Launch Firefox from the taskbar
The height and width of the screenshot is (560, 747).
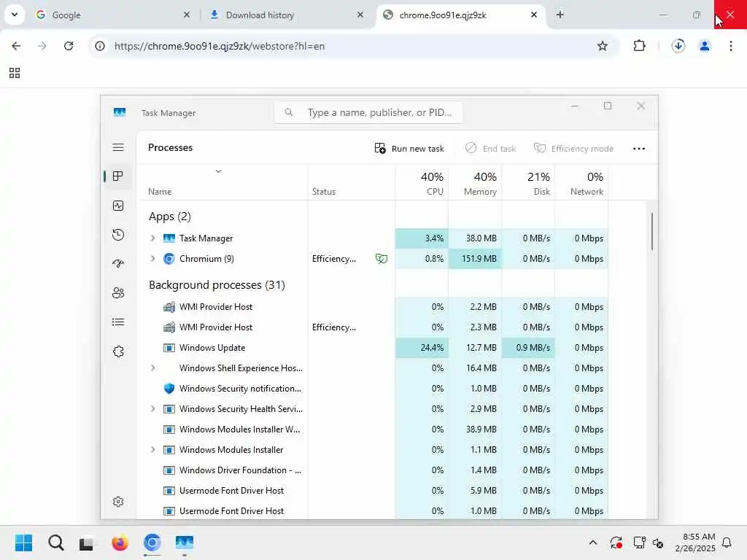tap(120, 542)
